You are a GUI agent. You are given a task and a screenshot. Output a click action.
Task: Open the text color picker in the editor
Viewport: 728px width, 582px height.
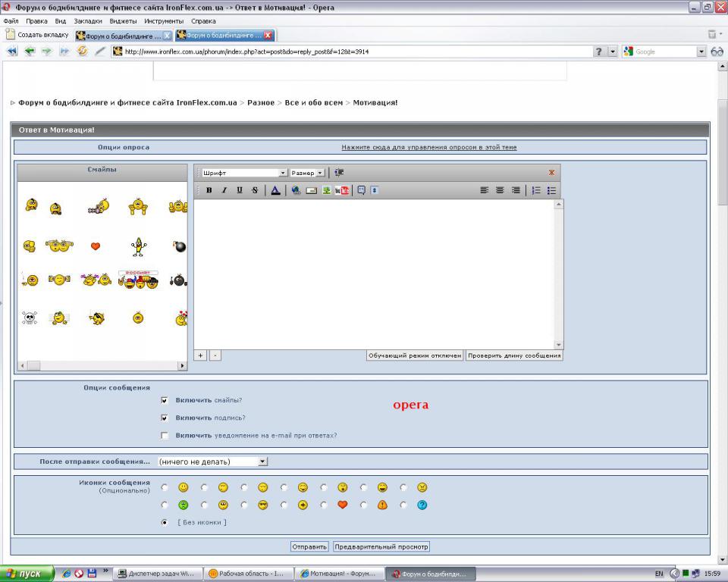click(x=275, y=190)
